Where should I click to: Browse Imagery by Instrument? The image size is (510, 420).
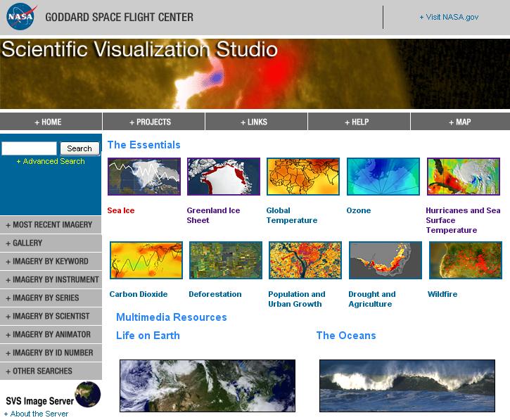[51, 279]
